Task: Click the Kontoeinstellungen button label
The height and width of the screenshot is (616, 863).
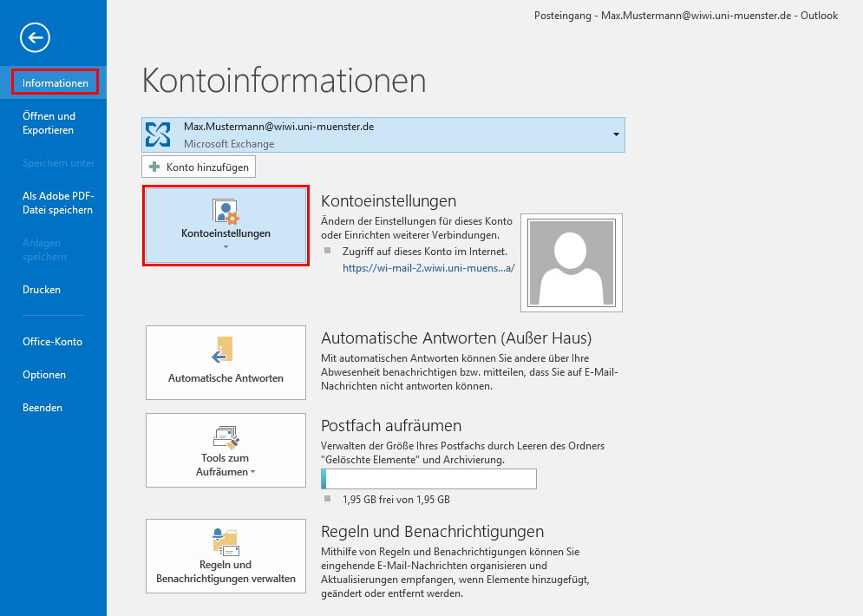Action: (x=226, y=233)
